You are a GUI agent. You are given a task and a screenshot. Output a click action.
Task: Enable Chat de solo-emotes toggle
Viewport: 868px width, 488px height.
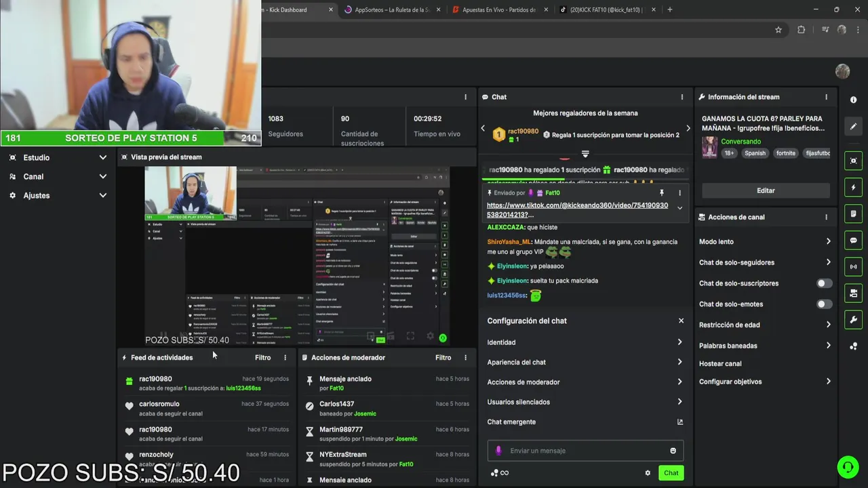[823, 304]
